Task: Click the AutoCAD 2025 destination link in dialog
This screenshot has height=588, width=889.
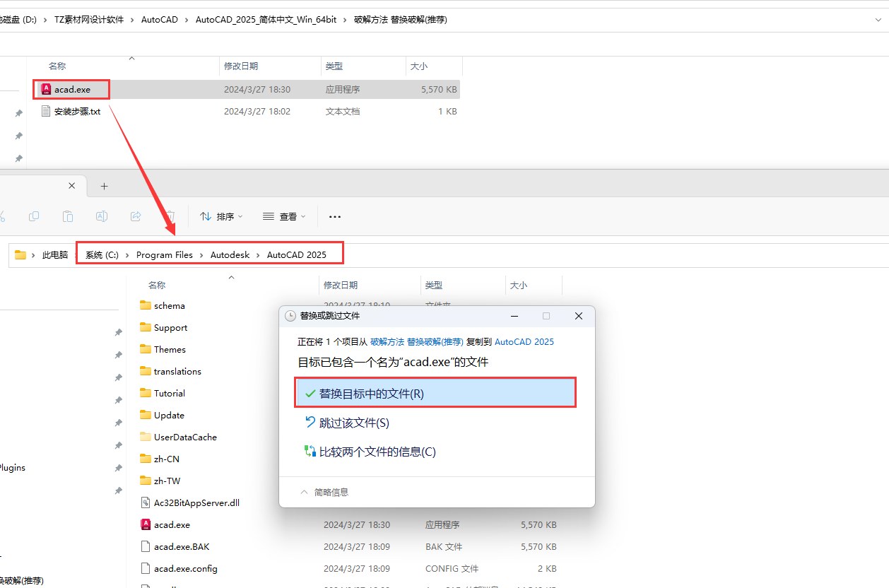Action: point(524,341)
